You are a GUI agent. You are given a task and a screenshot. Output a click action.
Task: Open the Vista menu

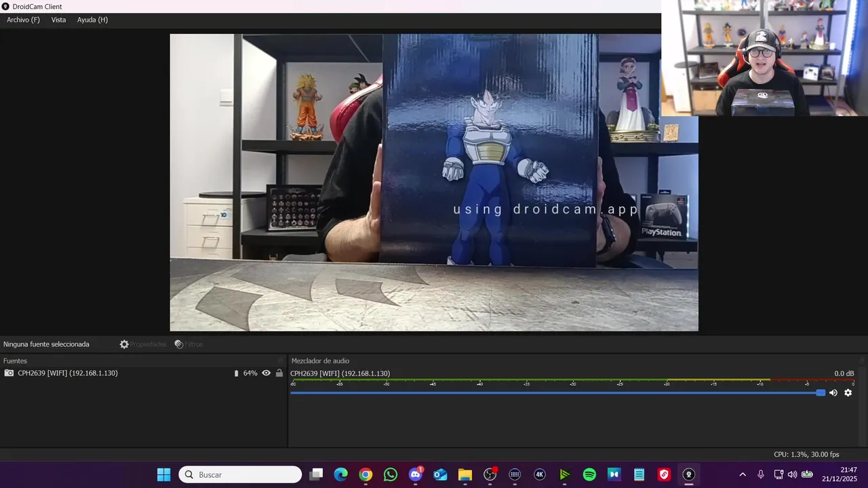tap(58, 20)
